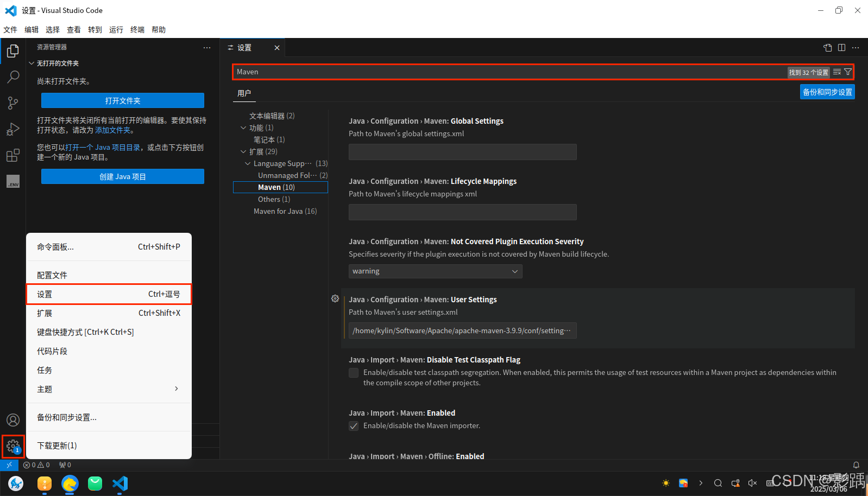The image size is (868, 496).
Task: Open the Search view in activity bar
Action: (13, 77)
